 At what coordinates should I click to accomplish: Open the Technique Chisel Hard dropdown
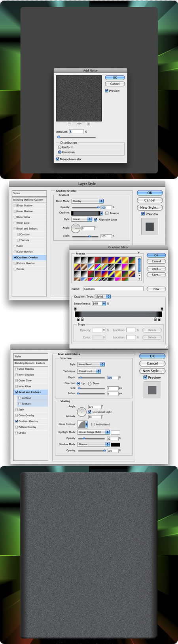point(89,371)
